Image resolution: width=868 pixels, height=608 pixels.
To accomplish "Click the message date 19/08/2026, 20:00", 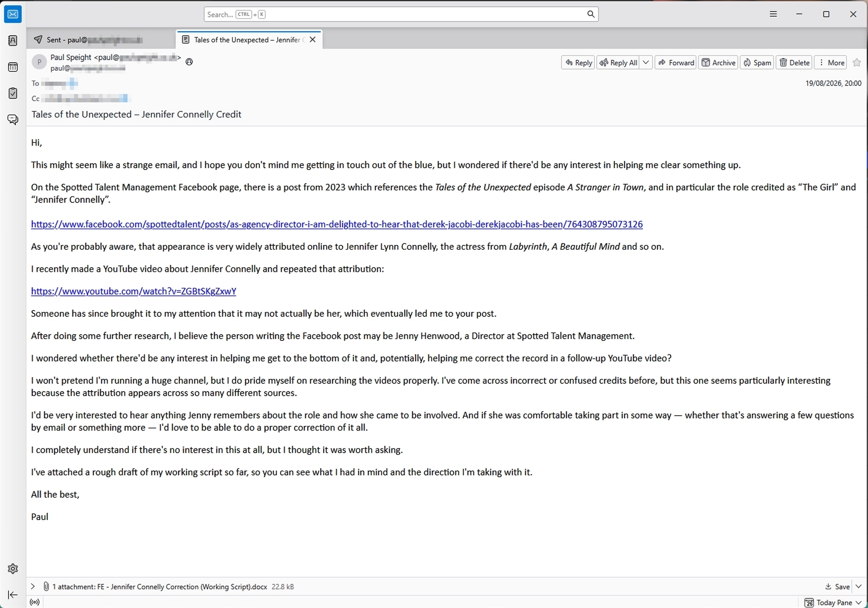I will [833, 83].
